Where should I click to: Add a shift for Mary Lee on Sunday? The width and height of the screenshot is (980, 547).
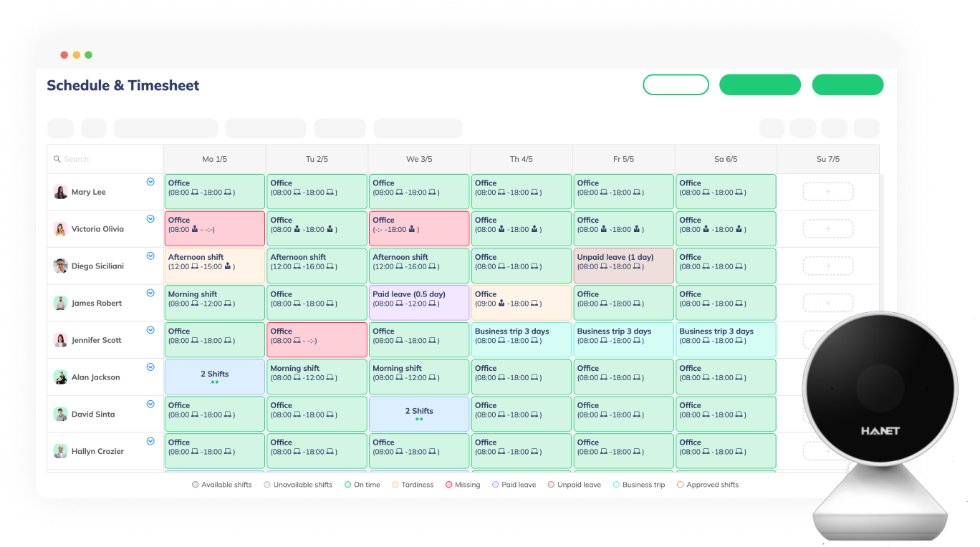[827, 192]
